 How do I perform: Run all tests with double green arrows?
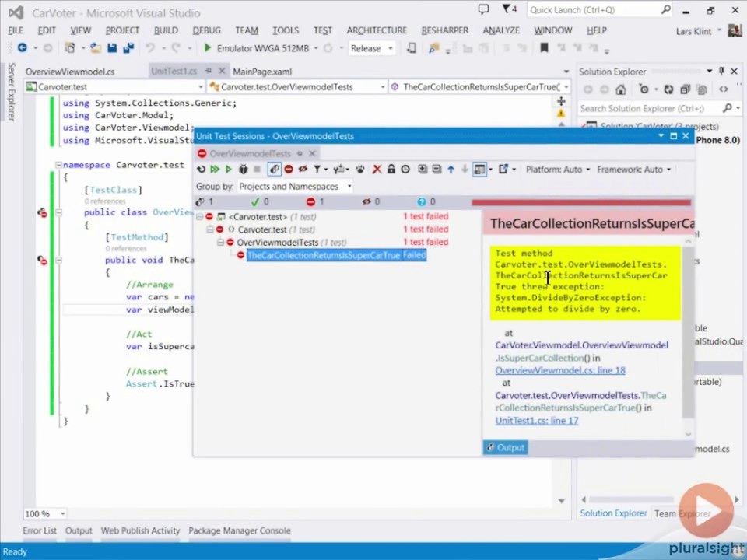click(x=215, y=169)
